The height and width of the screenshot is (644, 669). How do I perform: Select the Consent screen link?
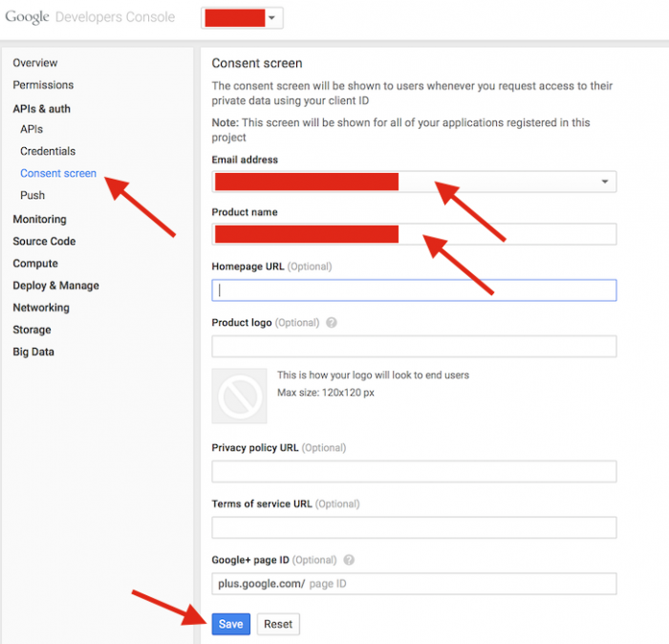click(x=58, y=173)
